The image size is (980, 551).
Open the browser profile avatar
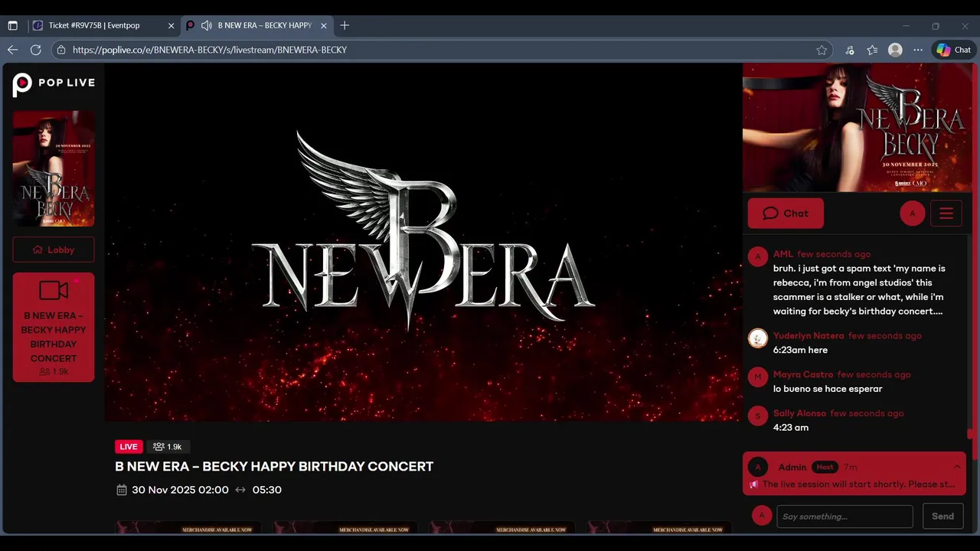(895, 50)
